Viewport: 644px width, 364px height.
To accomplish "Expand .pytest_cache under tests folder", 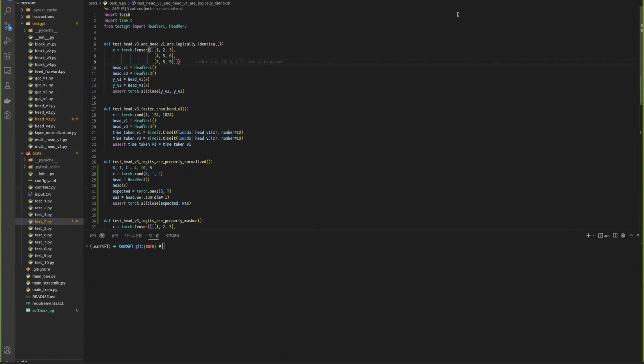I will coord(25,167).
